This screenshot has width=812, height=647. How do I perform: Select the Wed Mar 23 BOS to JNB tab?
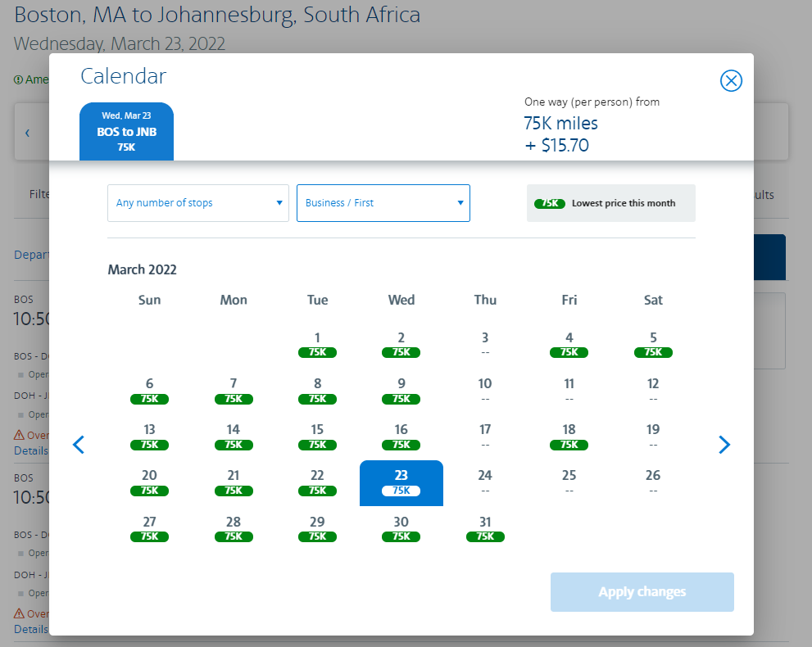point(126,131)
